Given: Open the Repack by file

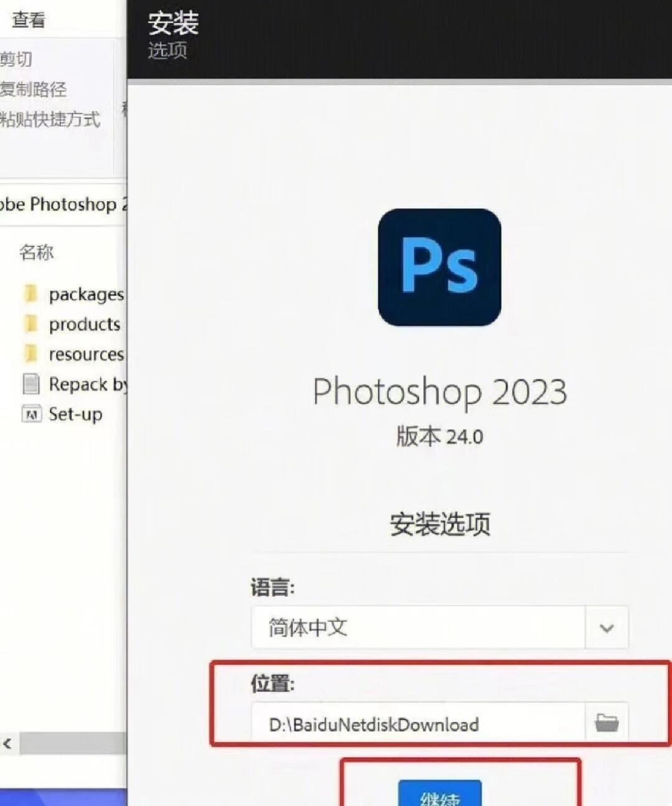Looking at the screenshot, I should [86, 385].
